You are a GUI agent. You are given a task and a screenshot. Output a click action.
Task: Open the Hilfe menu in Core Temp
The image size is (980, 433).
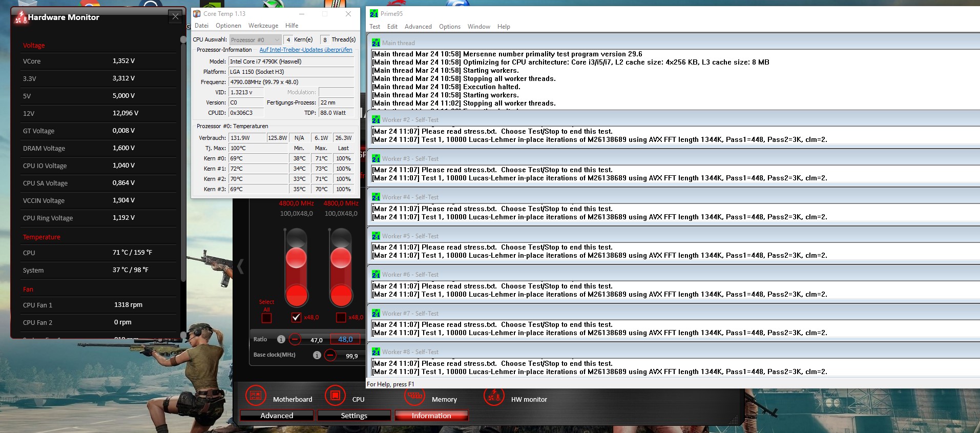tap(292, 26)
